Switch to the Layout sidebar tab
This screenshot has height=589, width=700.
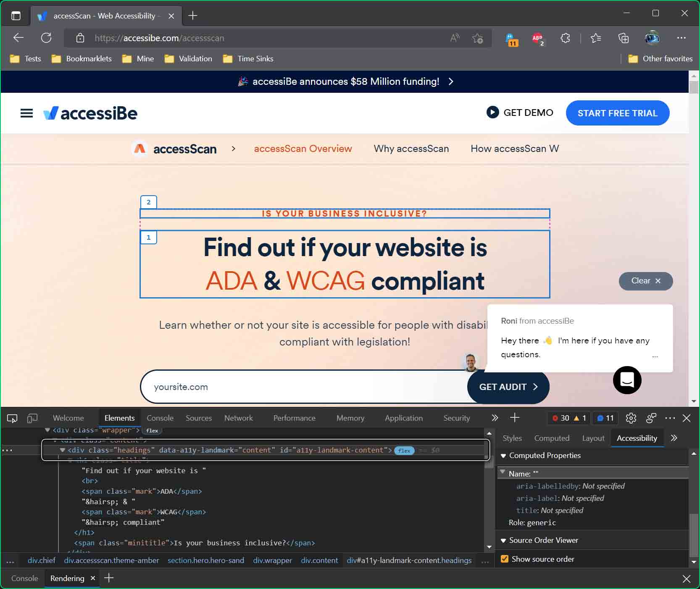[x=593, y=438]
